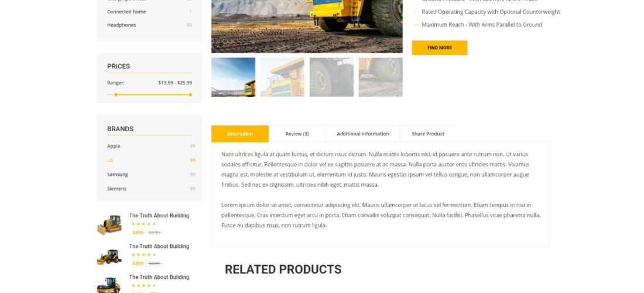The width and height of the screenshot is (644, 293).
Task: Open the Headphones category
Action: pyautogui.click(x=122, y=25)
